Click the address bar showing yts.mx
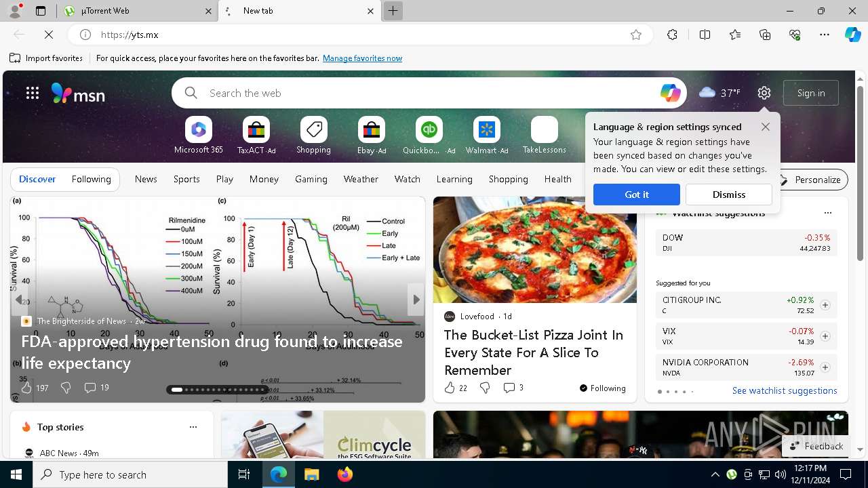This screenshot has height=488, width=868. click(x=359, y=35)
